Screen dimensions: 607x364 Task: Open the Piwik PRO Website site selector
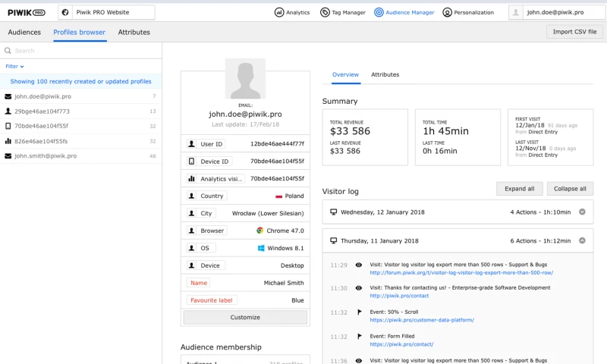[106, 12]
